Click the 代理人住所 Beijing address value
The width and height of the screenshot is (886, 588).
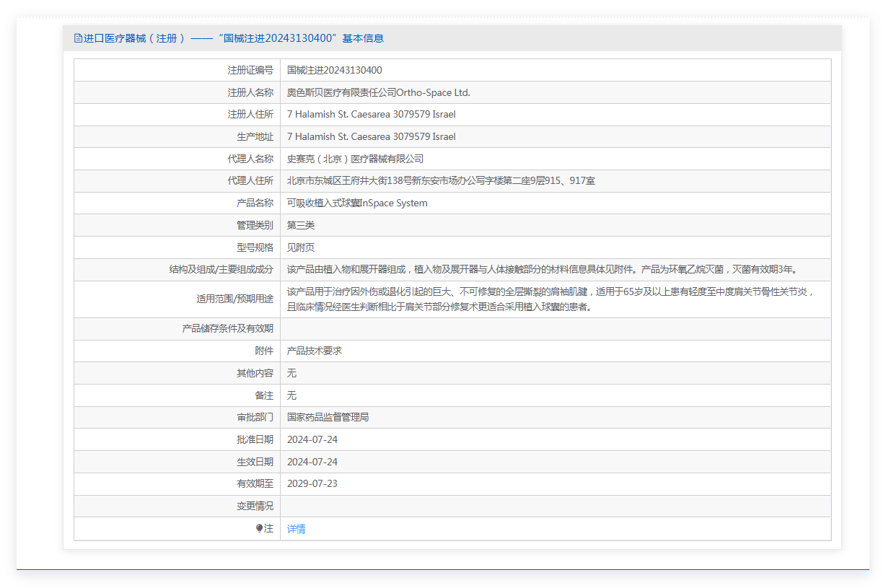click(441, 181)
